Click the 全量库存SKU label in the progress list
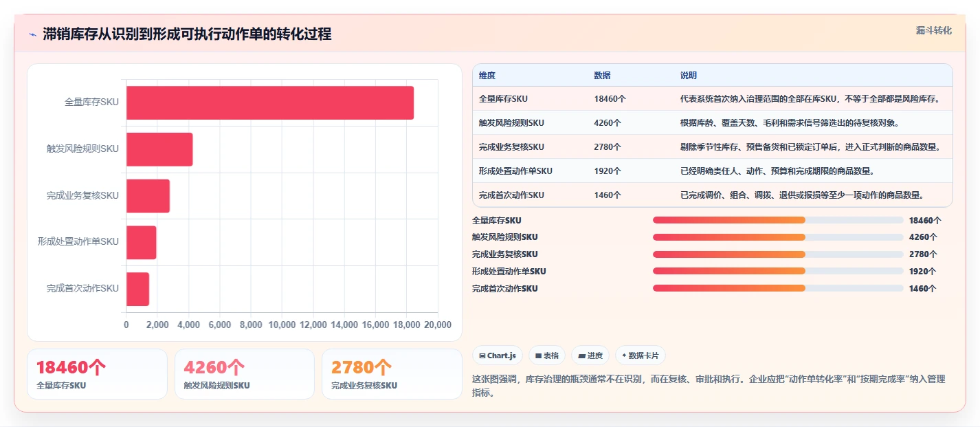The width and height of the screenshot is (980, 427). coord(496,221)
